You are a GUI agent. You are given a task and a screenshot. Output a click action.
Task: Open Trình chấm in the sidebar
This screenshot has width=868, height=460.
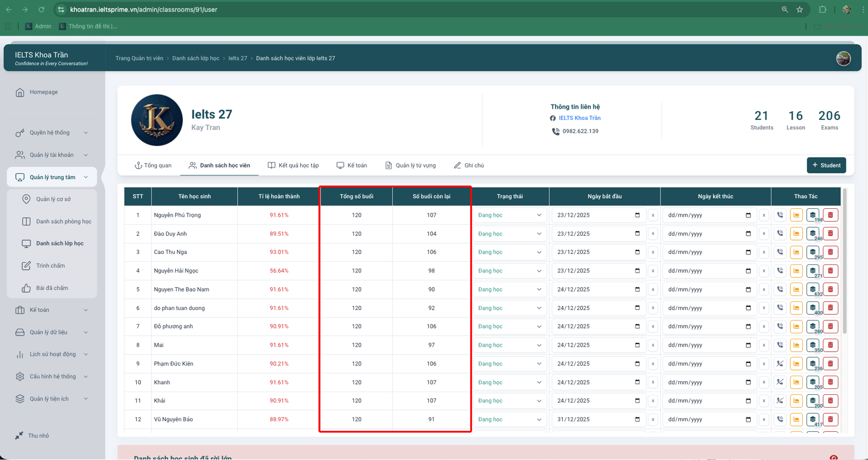[x=50, y=266]
